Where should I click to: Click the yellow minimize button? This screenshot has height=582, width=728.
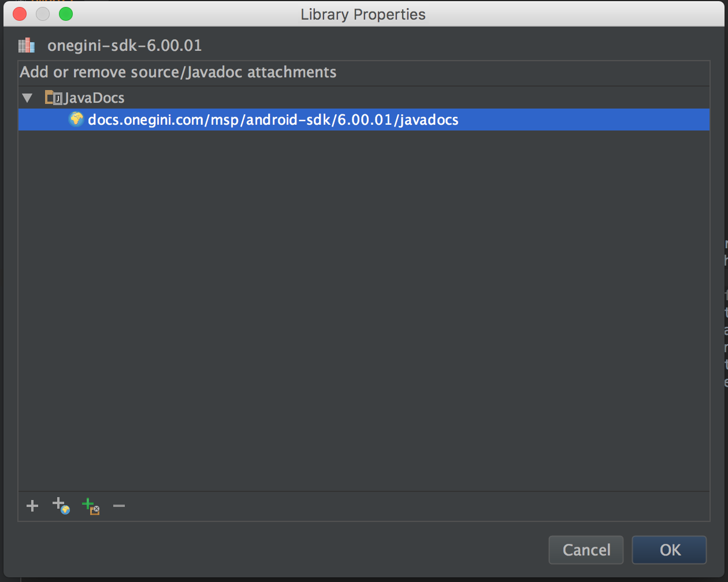pyautogui.click(x=42, y=13)
